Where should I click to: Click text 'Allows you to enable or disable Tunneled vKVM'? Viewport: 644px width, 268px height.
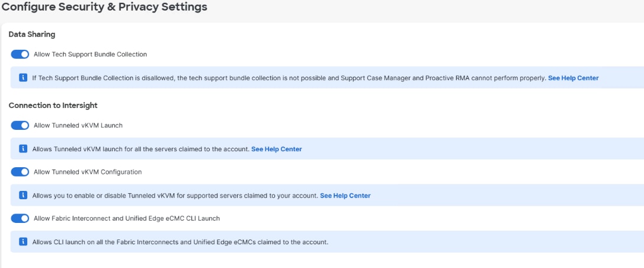click(104, 196)
